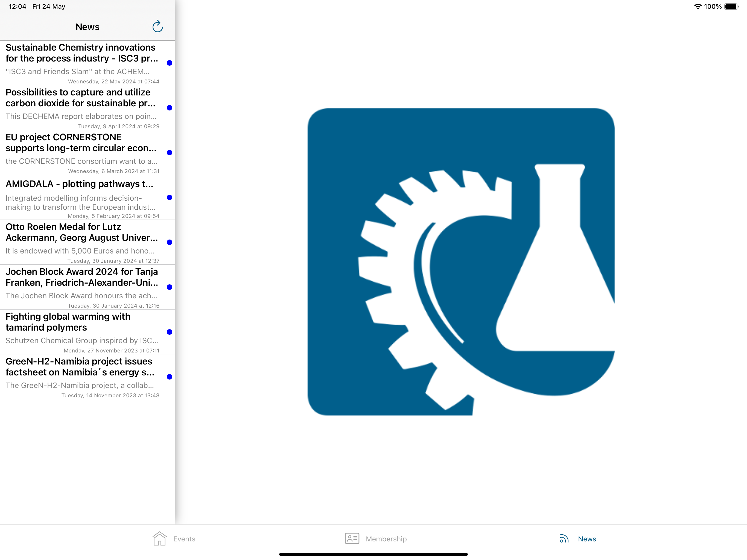747x560 pixels.
Task: Click date 'Monday, 27 November 2023 at 07:11'
Action: (x=112, y=351)
